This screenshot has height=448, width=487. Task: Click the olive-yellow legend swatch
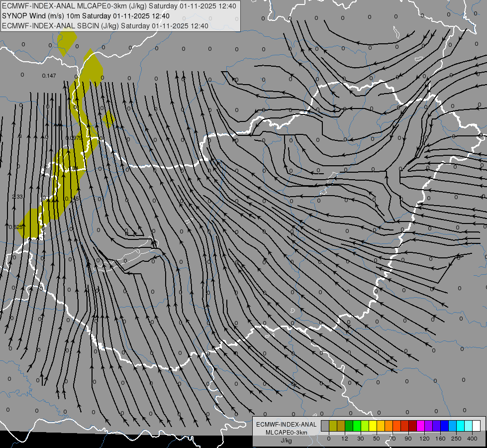pos(333,426)
